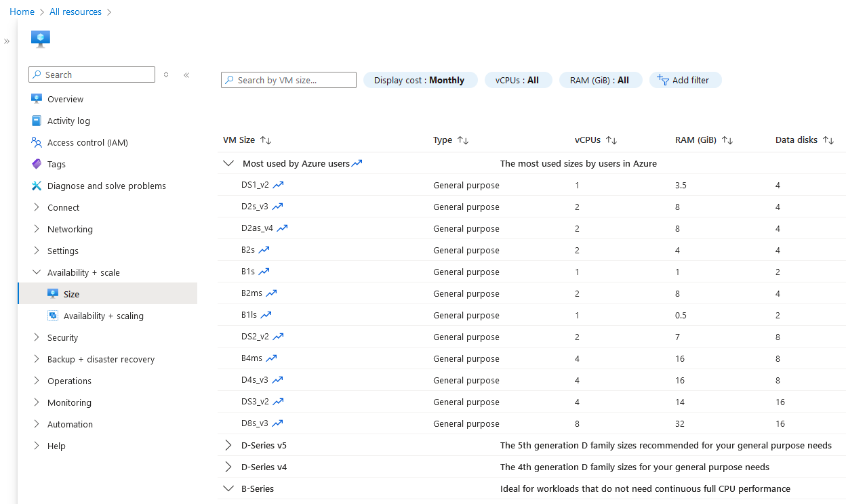Click trending icon next to D4s_v3
This screenshot has width=846, height=504.
(x=277, y=379)
